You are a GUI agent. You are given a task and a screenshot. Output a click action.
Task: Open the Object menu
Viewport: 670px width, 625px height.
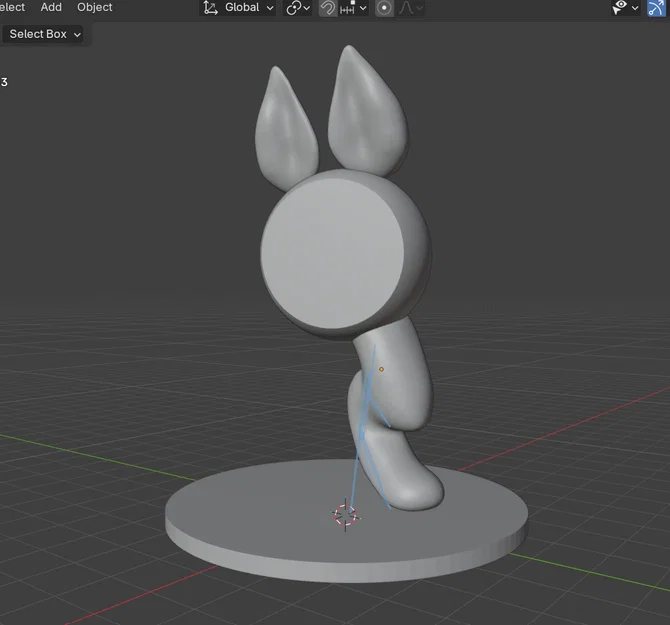pos(94,7)
